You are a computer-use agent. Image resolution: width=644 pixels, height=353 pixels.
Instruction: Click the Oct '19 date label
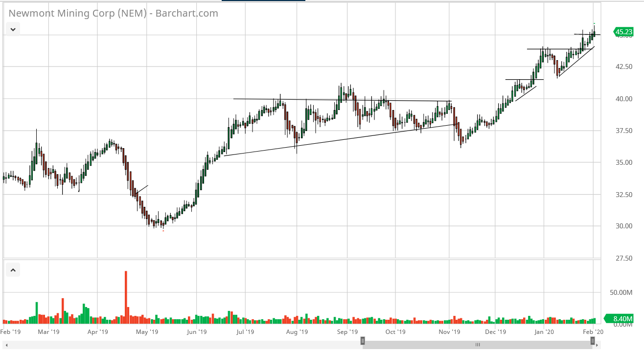point(395,332)
